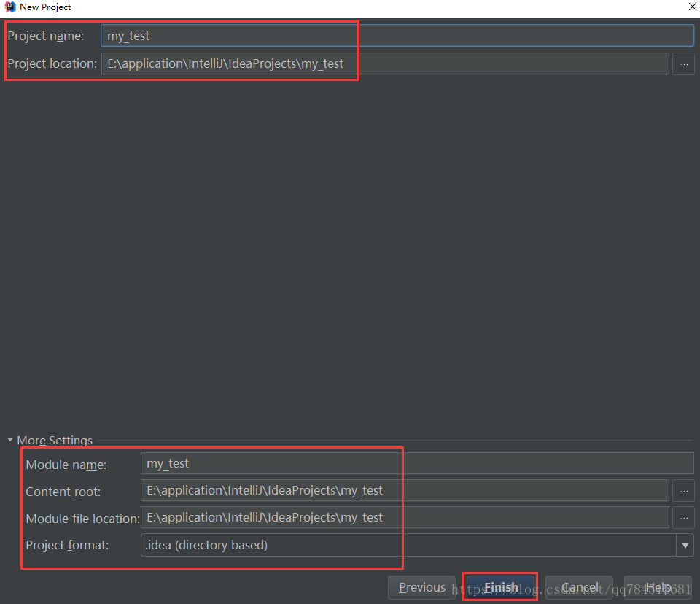The width and height of the screenshot is (700, 604).
Task: Select the .idea (directory based) combo box
Action: (417, 545)
